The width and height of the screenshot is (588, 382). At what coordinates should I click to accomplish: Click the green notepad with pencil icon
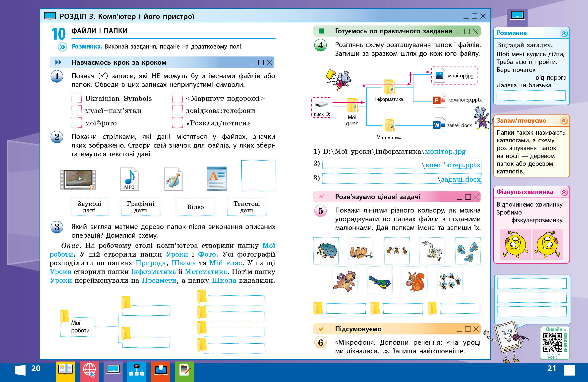[x=184, y=370]
